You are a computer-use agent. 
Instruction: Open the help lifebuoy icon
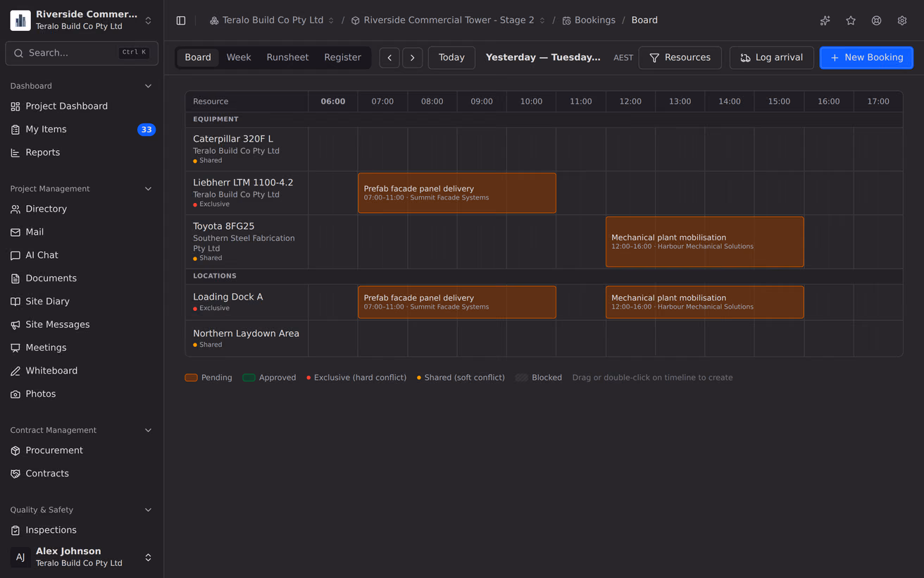coord(876,20)
